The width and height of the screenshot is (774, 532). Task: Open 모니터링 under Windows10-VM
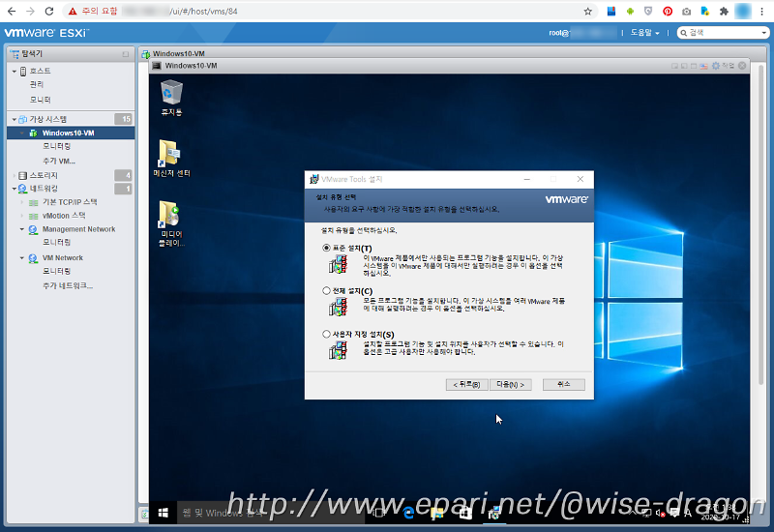pyautogui.click(x=57, y=146)
